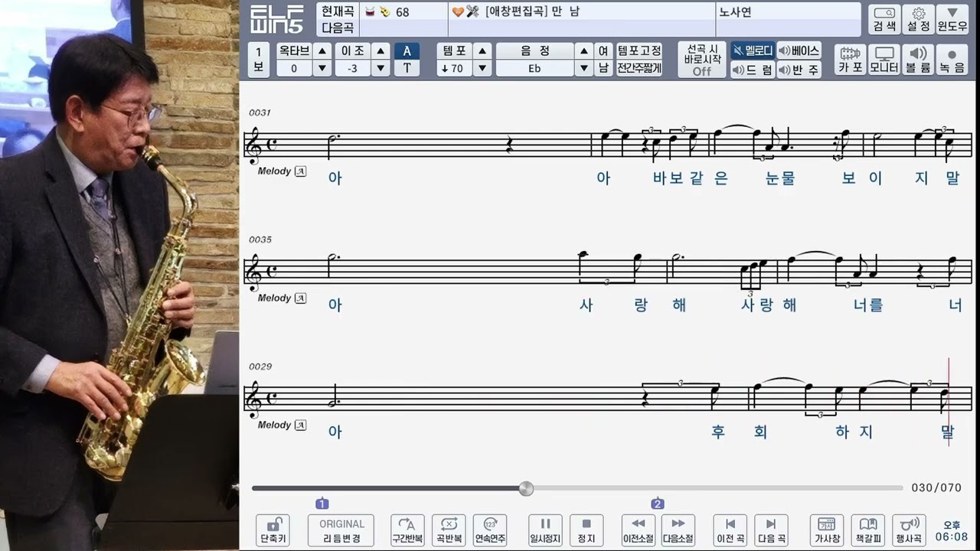This screenshot has height=551, width=980.
Task: Select the octave value 0 field
Action: click(x=294, y=68)
